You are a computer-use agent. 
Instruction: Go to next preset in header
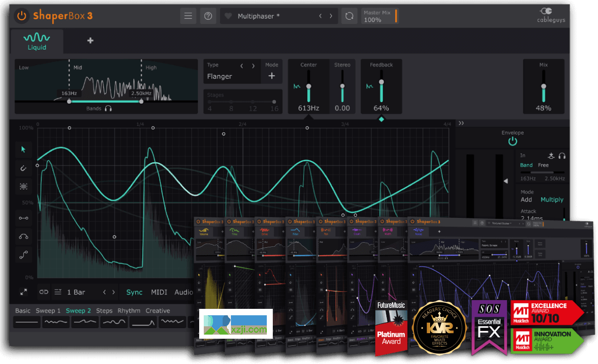click(x=331, y=16)
